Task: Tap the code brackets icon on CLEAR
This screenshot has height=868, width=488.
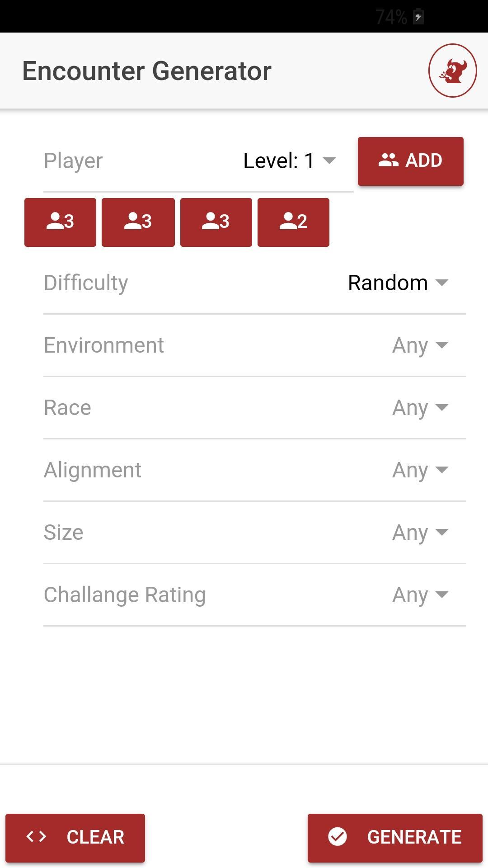Action: tap(37, 837)
